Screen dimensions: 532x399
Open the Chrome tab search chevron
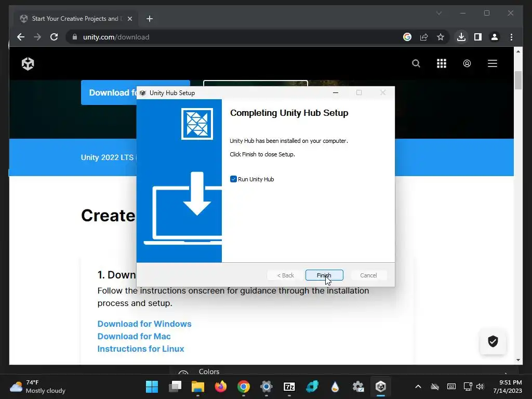(438, 13)
